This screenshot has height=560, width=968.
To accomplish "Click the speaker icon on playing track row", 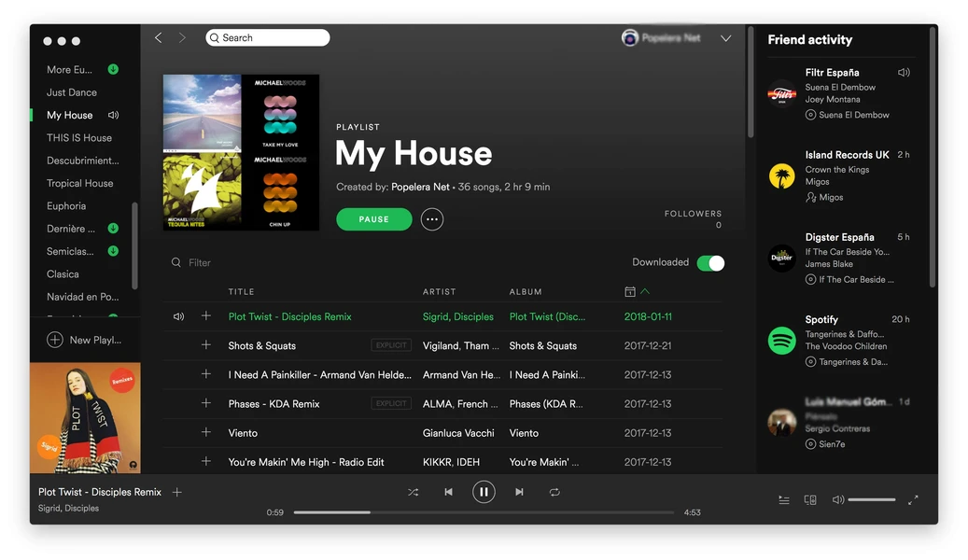I will pyautogui.click(x=178, y=316).
